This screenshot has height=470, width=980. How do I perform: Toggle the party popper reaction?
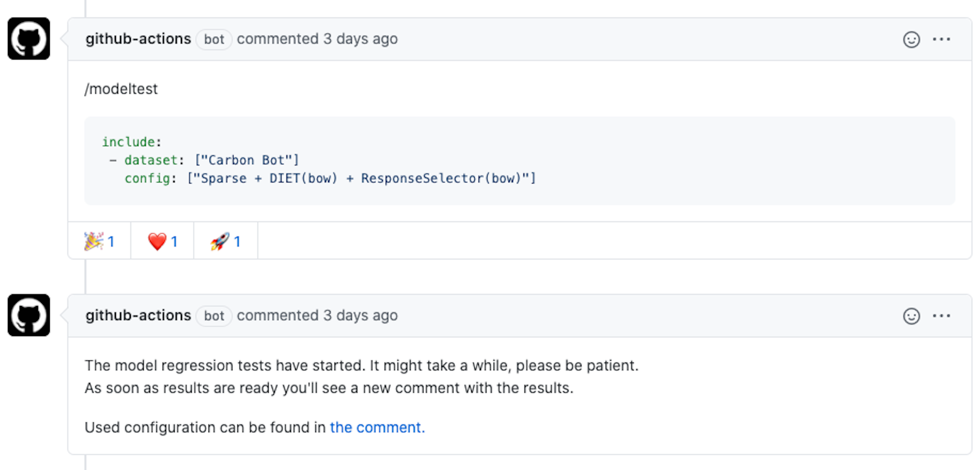tap(99, 241)
